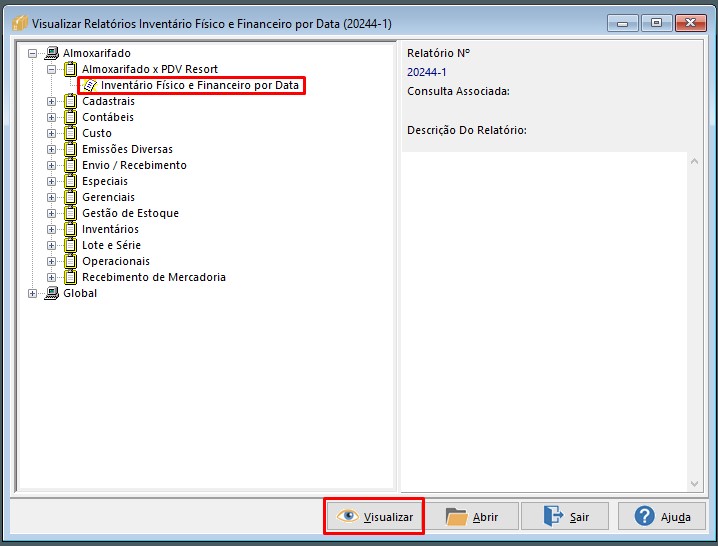Expand the Recebimento de Mercadoria folder
718x546 pixels.
tap(51, 278)
